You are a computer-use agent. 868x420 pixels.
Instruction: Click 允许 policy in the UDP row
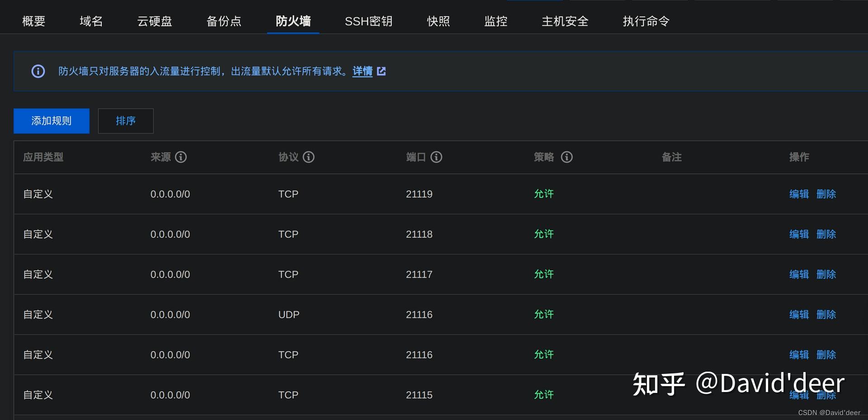click(544, 315)
